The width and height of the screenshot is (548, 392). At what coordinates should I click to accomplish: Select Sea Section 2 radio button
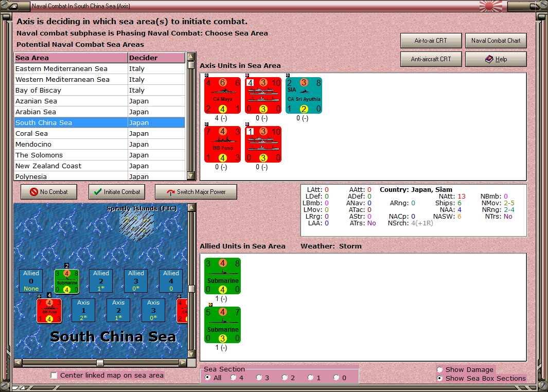285,377
